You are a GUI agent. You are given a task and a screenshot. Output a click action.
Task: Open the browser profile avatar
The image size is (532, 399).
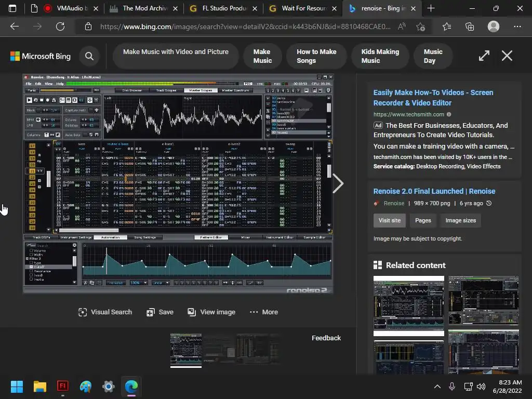(x=494, y=26)
